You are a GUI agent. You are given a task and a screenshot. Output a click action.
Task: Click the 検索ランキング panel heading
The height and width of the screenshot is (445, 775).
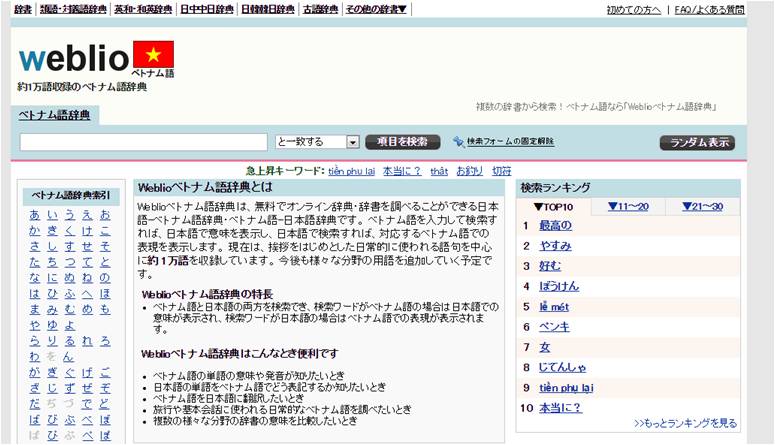(x=555, y=188)
